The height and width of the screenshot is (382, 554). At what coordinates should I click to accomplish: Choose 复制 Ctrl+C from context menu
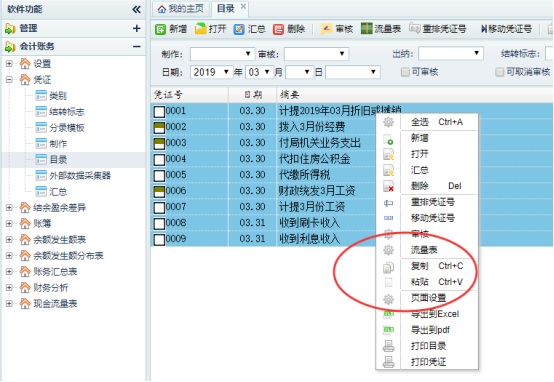437,266
